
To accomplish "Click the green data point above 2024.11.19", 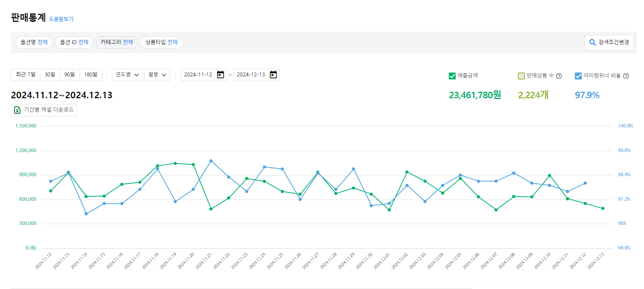I will [175, 163].
